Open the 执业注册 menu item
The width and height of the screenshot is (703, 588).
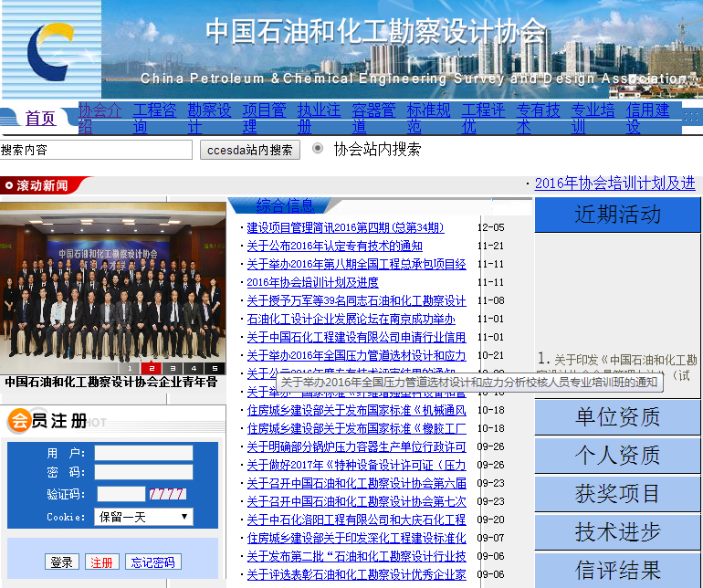coord(320,118)
